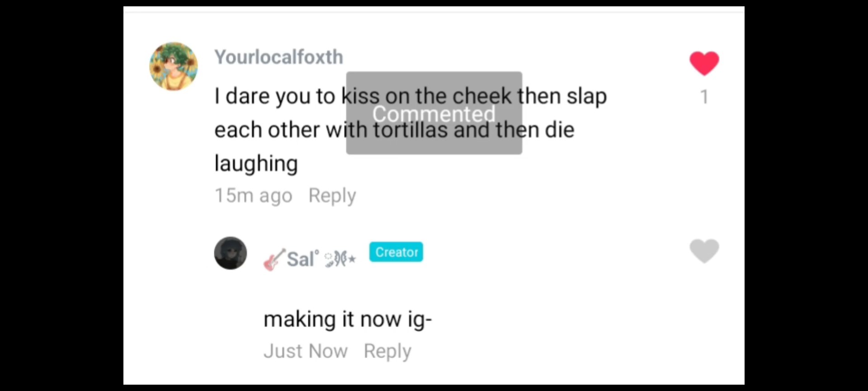Tap the small star after Sal's name

pyautogui.click(x=352, y=259)
